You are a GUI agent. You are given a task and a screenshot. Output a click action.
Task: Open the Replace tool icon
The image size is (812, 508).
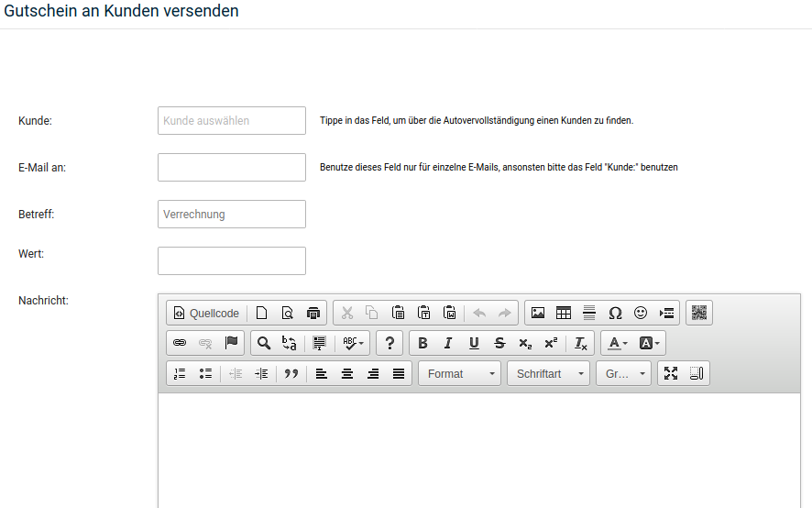[290, 343]
